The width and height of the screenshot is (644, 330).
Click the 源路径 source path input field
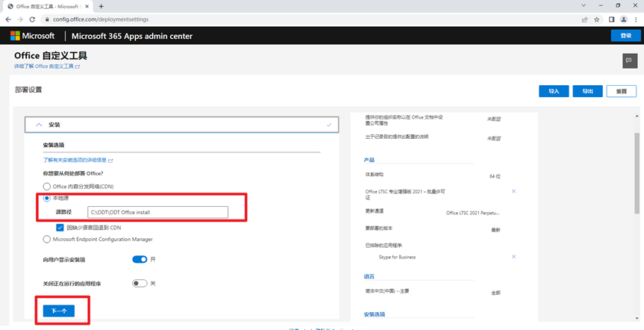[x=157, y=213]
